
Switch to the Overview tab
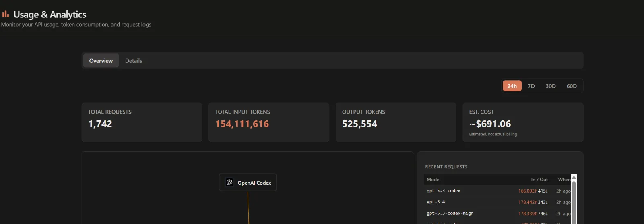[x=101, y=61]
